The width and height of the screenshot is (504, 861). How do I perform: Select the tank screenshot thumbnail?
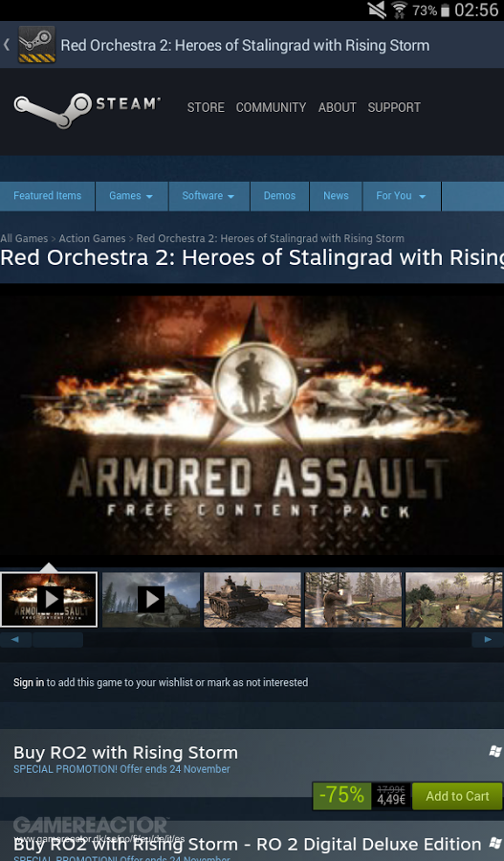point(252,600)
